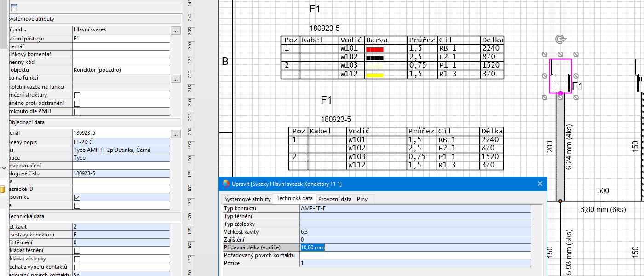The width and height of the screenshot is (644, 276).
Task: Open the Piny tab
Action: [x=363, y=199]
